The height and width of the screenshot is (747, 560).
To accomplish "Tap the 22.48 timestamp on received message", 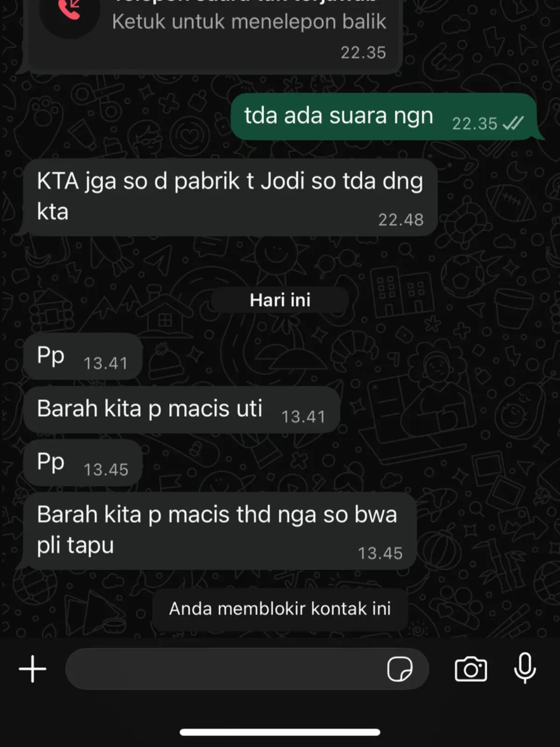I will tap(401, 219).
